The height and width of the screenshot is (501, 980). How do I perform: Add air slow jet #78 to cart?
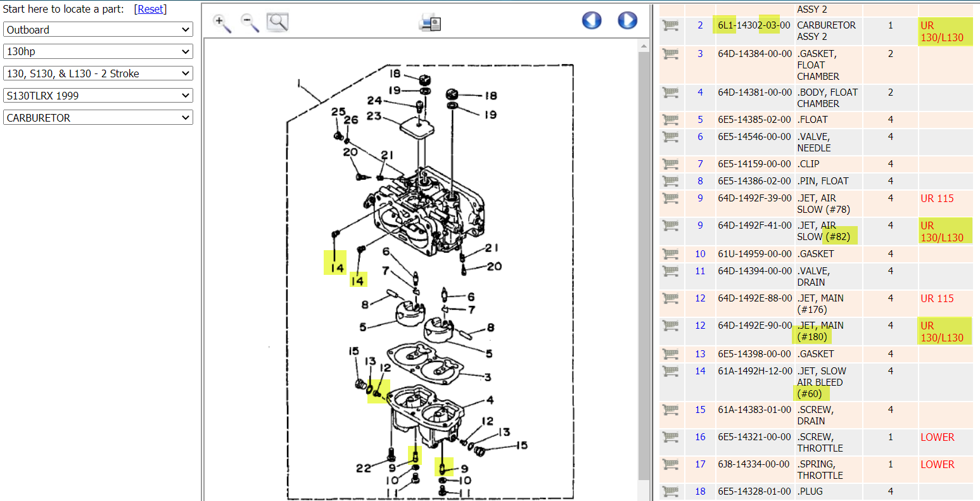tap(670, 198)
